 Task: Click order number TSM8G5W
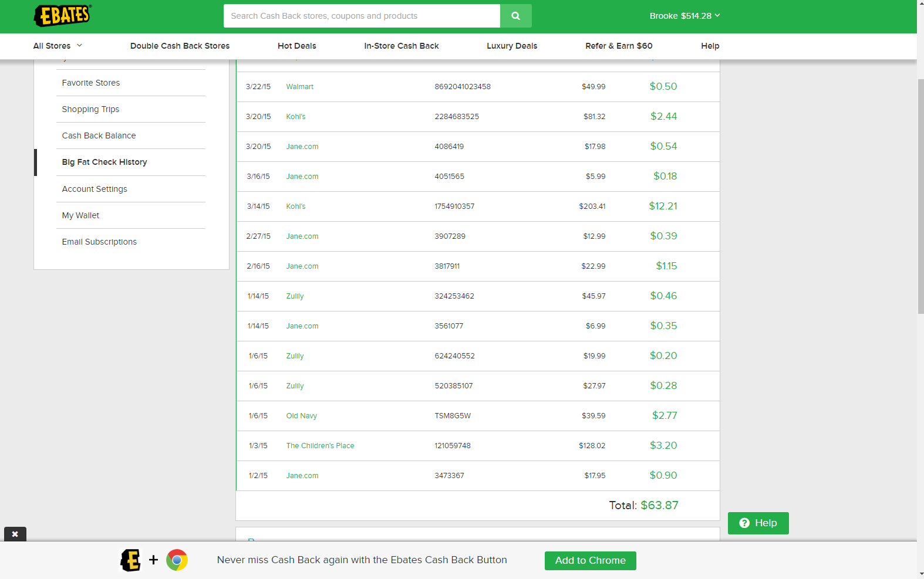tap(453, 416)
